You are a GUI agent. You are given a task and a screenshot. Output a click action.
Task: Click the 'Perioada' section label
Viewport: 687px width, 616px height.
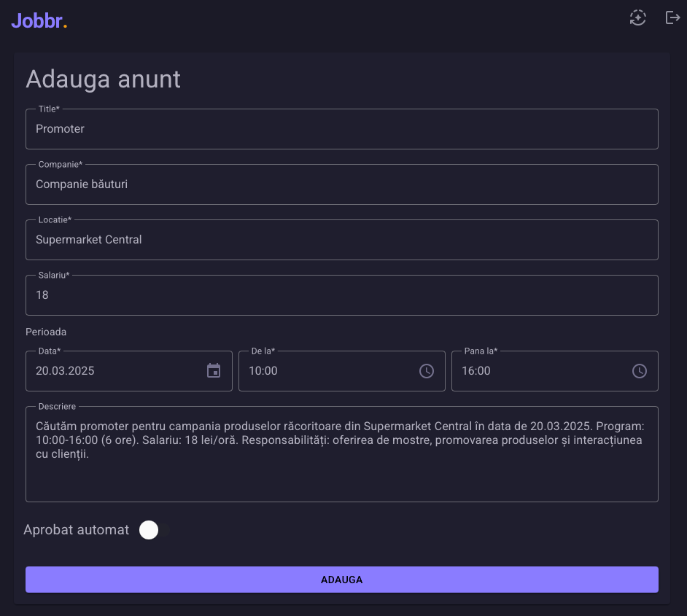46,332
